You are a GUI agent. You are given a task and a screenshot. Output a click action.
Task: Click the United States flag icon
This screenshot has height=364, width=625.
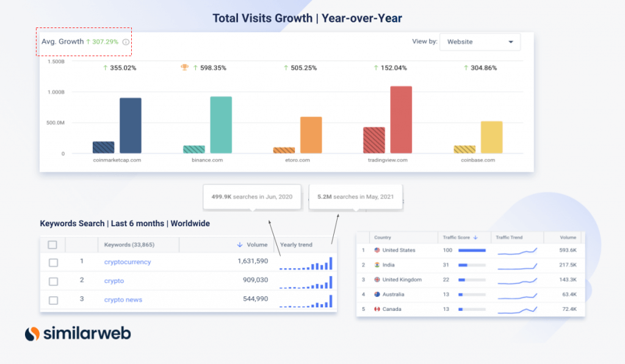(x=377, y=250)
